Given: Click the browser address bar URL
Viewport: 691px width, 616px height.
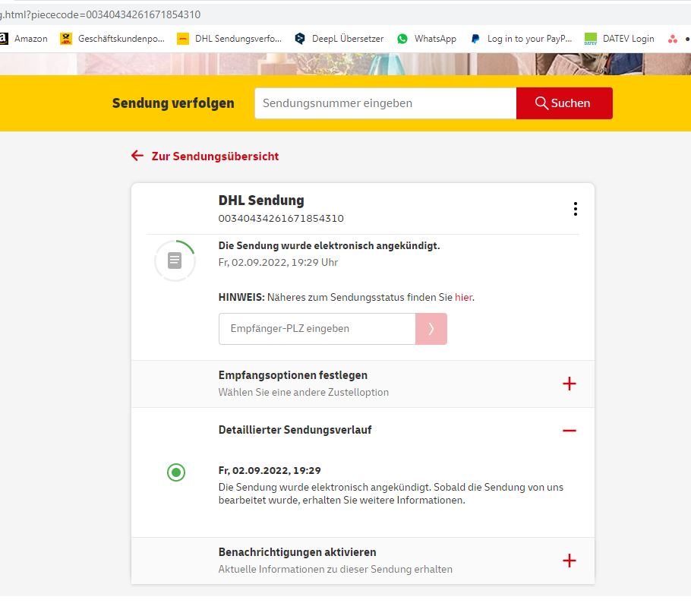Looking at the screenshot, I should pos(100,14).
